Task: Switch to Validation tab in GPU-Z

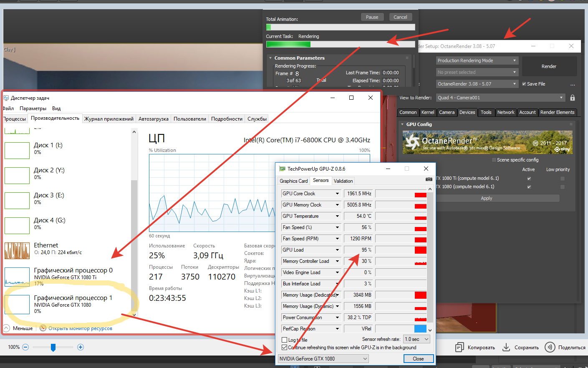Action: click(x=343, y=181)
